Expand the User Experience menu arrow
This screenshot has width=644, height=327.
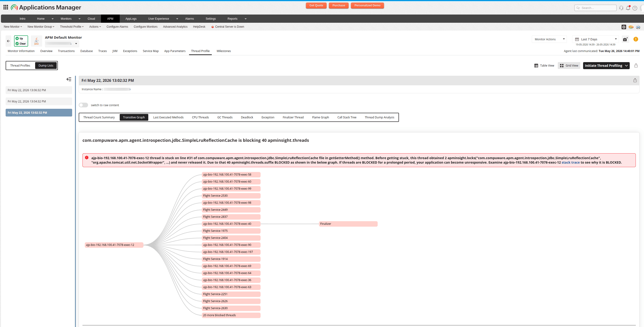[x=177, y=19]
